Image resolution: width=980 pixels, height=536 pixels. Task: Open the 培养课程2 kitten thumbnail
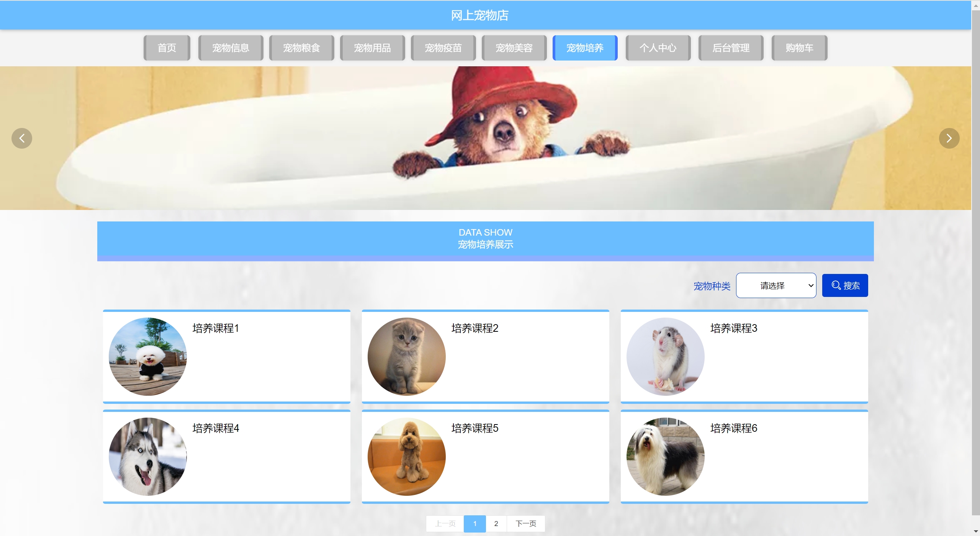pos(406,357)
